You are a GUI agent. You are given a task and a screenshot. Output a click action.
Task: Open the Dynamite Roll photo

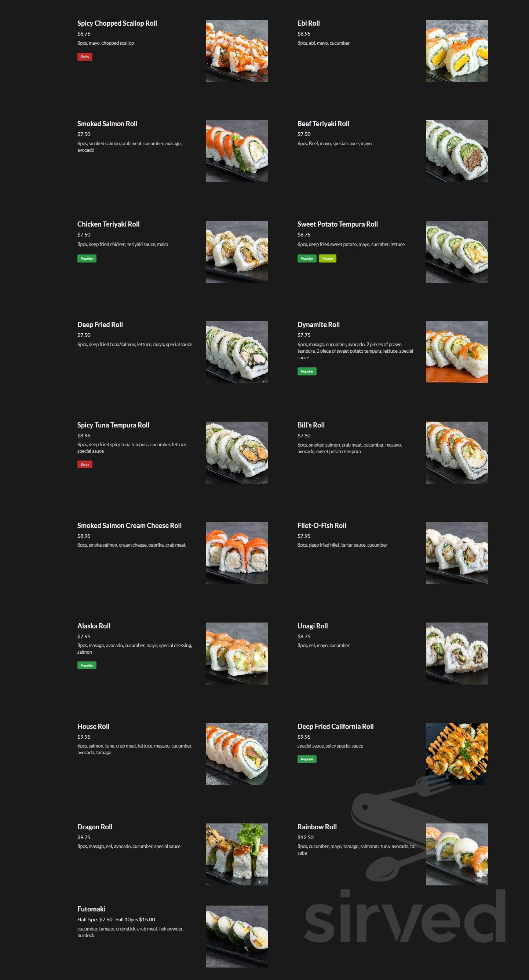[x=456, y=352]
